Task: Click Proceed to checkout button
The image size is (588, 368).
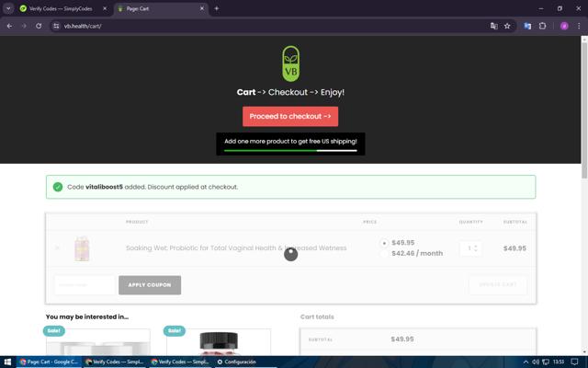Action: click(290, 117)
